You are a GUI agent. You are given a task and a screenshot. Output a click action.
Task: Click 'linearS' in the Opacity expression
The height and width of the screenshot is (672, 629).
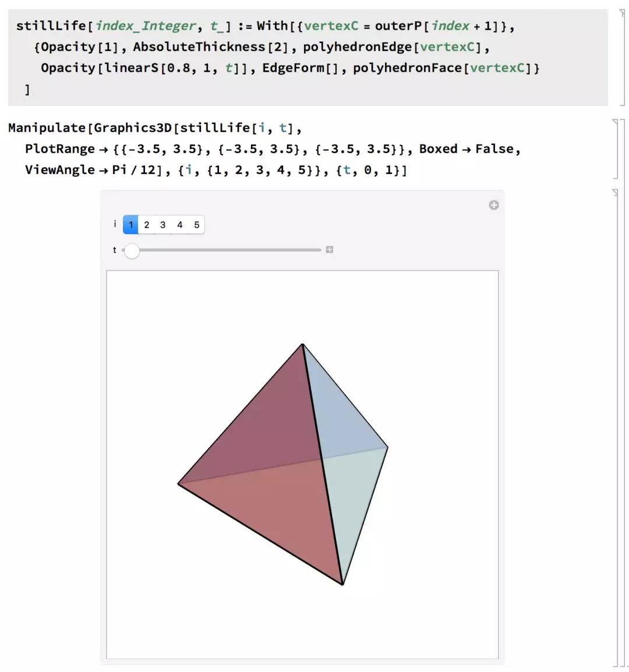(131, 68)
